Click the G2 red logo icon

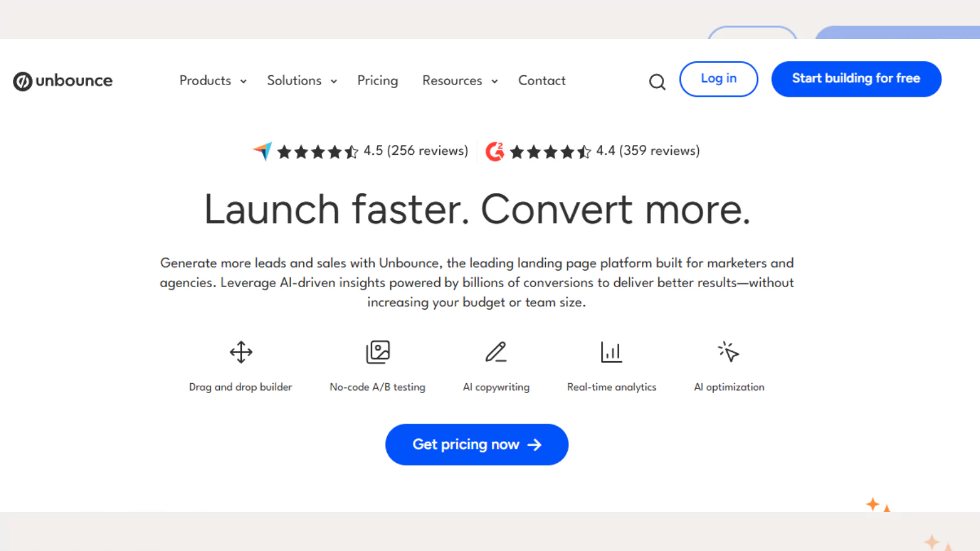(495, 151)
